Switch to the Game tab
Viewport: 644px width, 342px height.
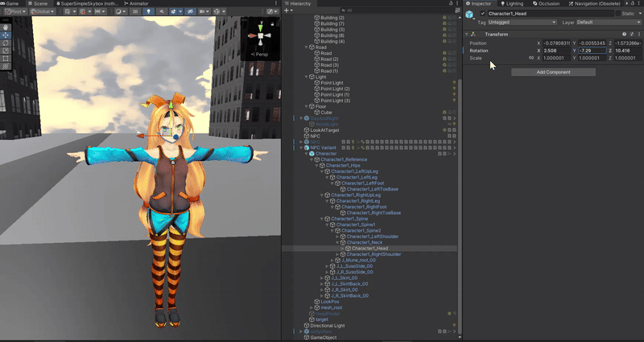click(x=10, y=3)
